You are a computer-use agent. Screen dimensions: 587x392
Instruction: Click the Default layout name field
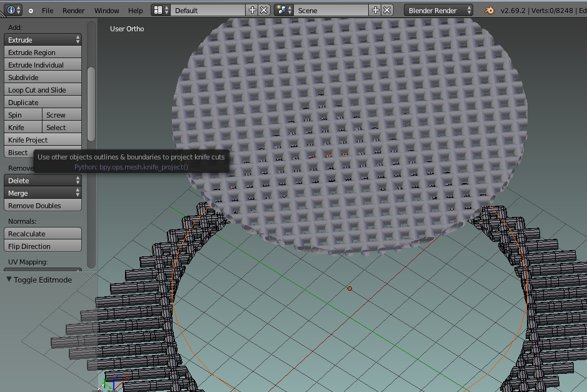pyautogui.click(x=208, y=10)
